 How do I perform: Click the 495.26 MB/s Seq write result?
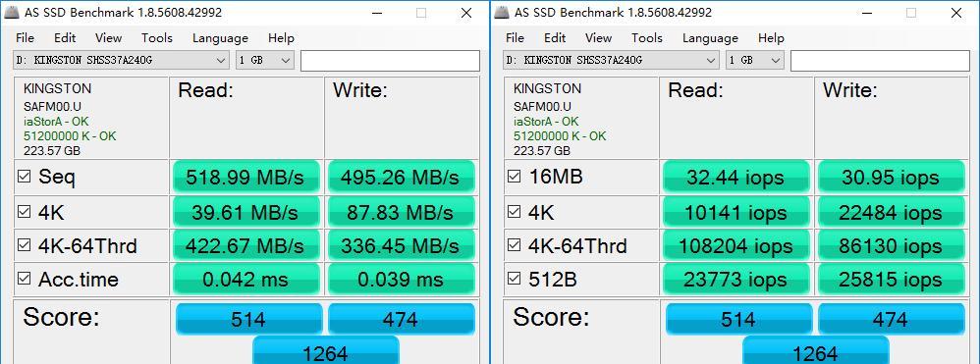[x=402, y=177]
